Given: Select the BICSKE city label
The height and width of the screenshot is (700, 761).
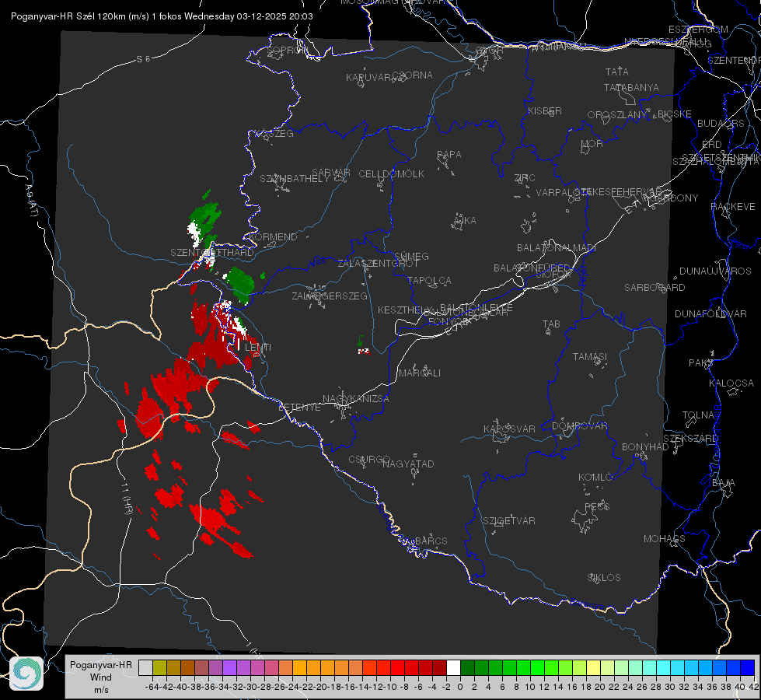Looking at the screenshot, I should (674, 114).
